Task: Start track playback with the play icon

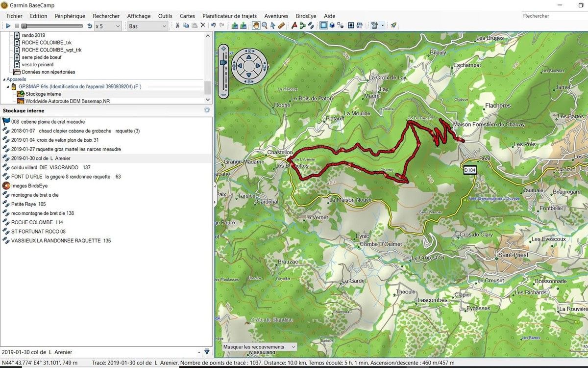Action: pyautogui.click(x=8, y=26)
